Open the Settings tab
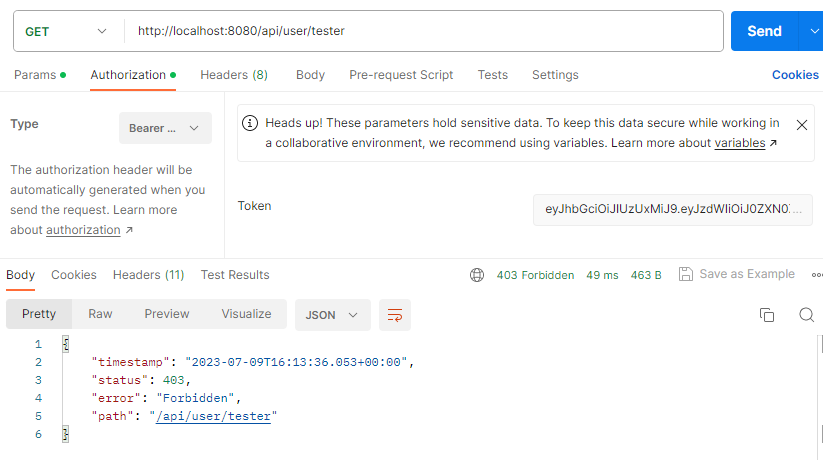 pos(555,75)
